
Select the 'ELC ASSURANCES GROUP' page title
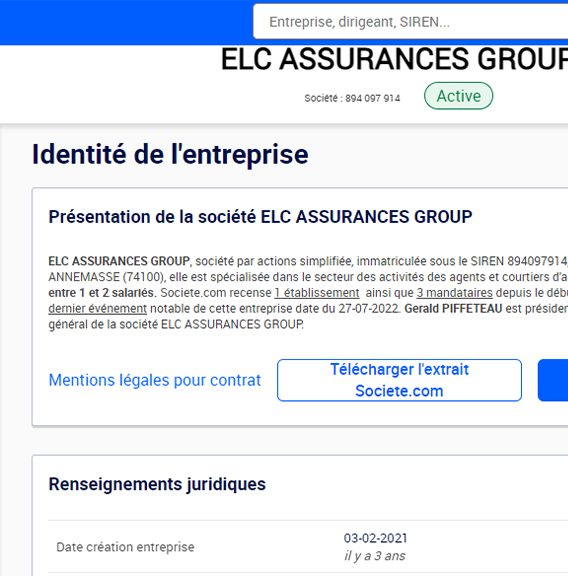click(394, 59)
